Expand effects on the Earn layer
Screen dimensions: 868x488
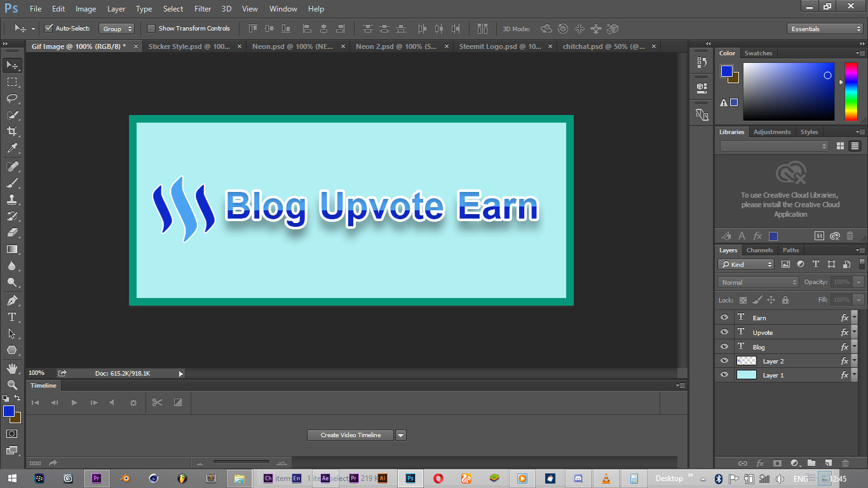[854, 318]
